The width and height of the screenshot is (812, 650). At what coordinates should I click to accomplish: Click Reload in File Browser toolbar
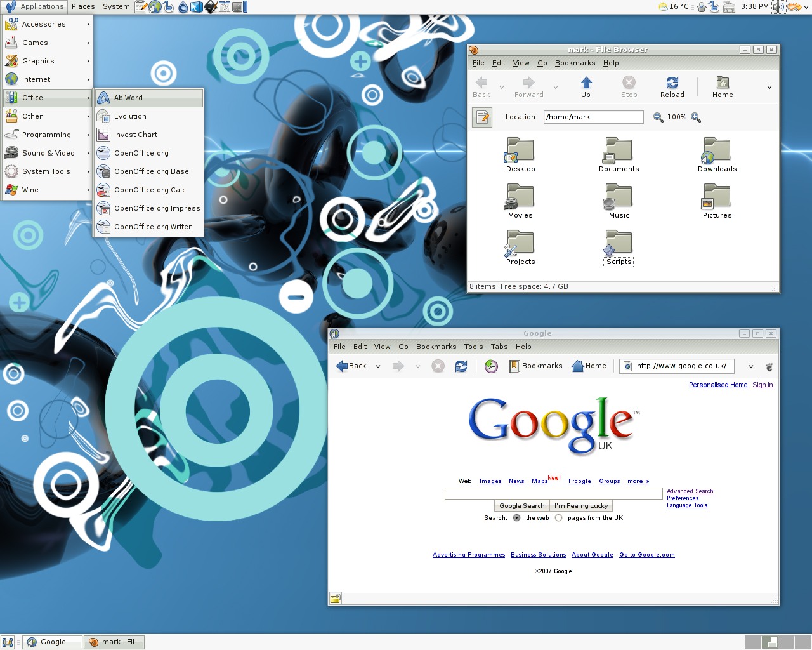(x=672, y=88)
